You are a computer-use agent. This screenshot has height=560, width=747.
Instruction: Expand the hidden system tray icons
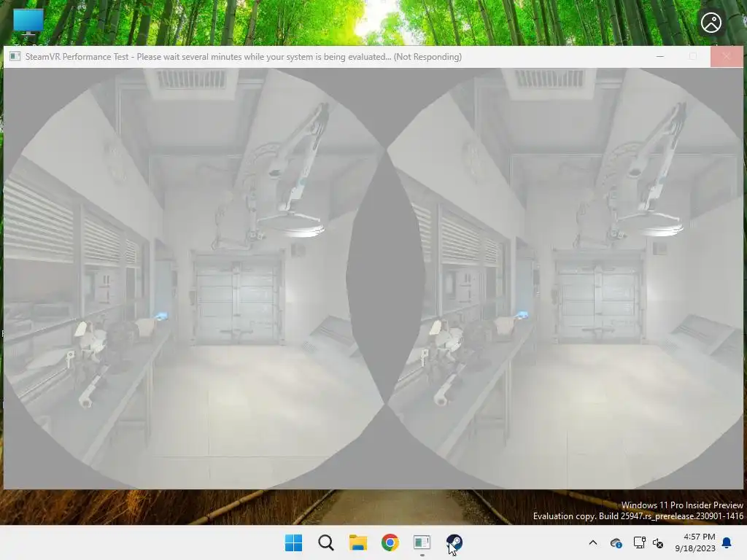click(x=592, y=542)
